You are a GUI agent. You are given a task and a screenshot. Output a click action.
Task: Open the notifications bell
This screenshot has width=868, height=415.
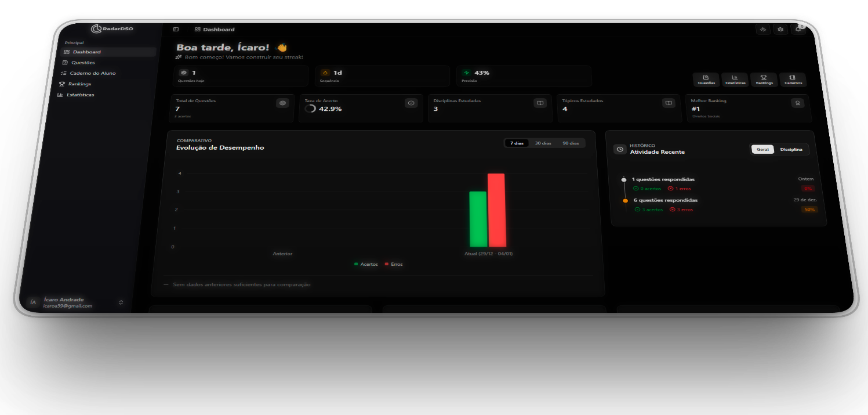798,30
